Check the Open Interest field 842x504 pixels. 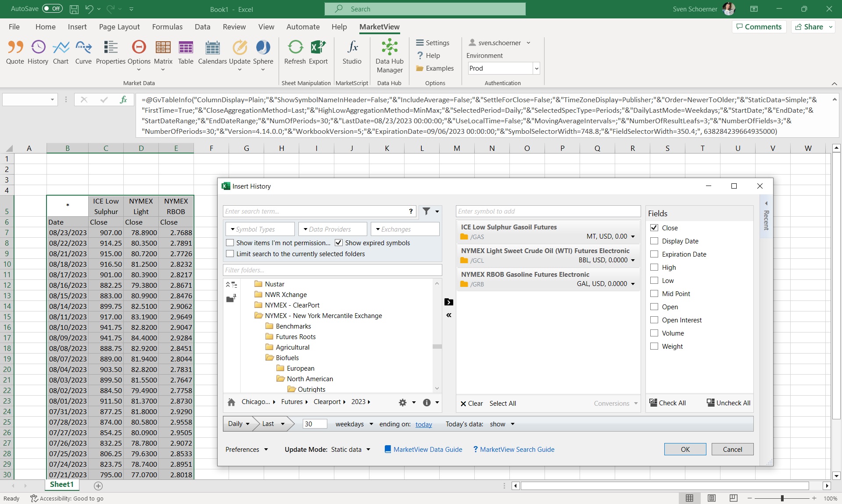click(654, 320)
